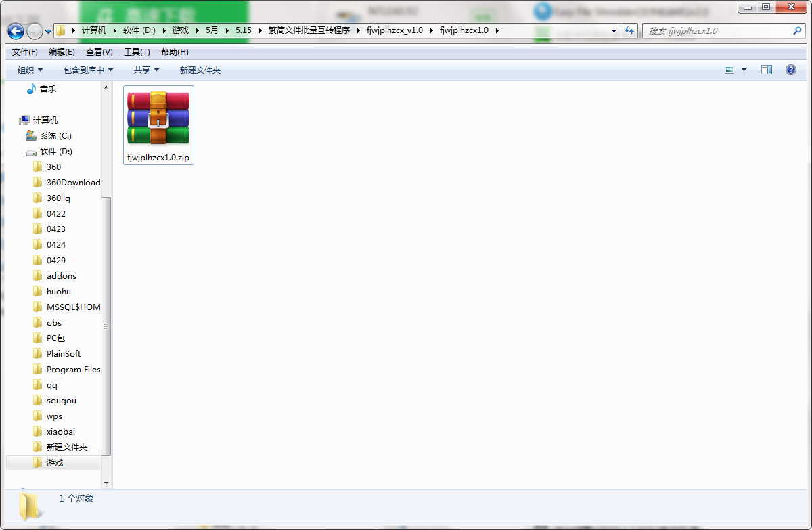Open the 文件(F) menu
Screen dimensions: 812x530
pyautogui.click(x=25, y=52)
